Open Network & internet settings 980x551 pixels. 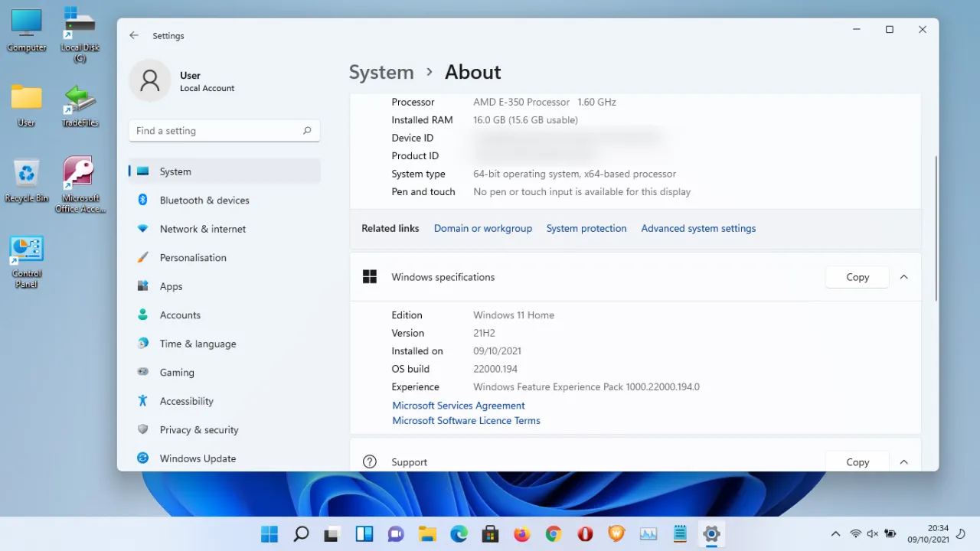click(x=224, y=229)
